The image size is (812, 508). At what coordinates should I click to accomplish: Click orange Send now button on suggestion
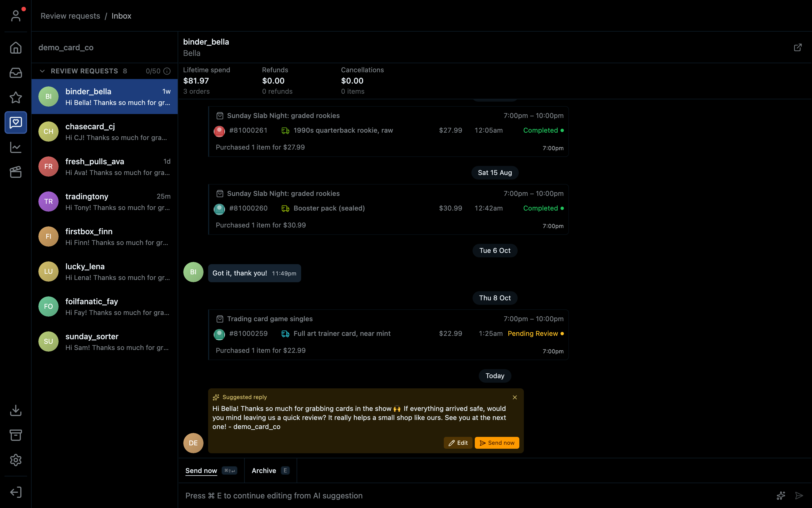(x=497, y=443)
